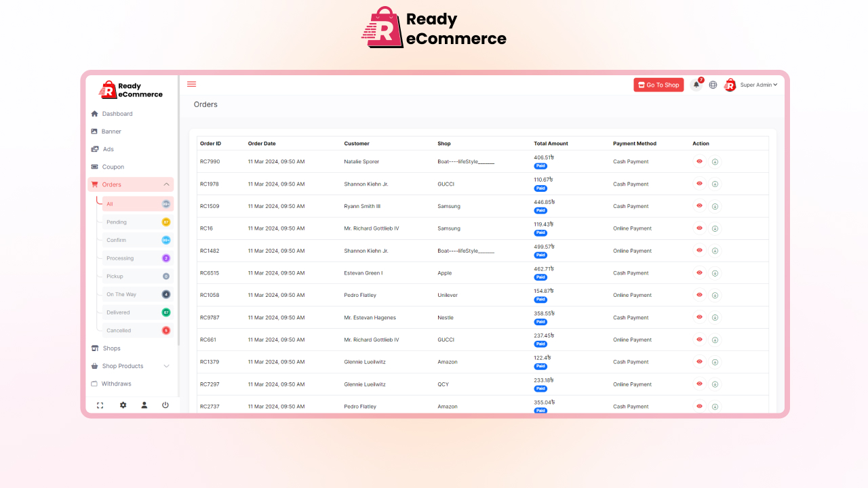View order RC1509 with the eye icon
This screenshot has height=488, width=868.
(699, 206)
